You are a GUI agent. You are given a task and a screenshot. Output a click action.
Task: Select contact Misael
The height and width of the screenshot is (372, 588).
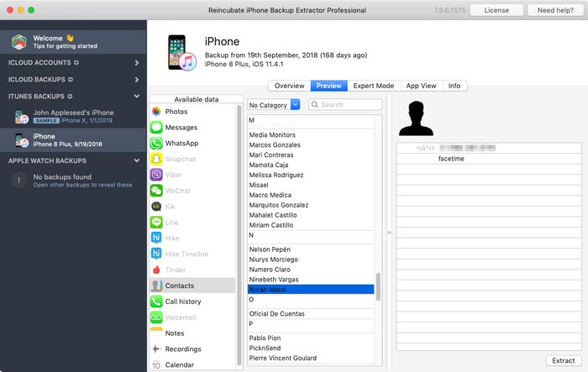point(311,185)
